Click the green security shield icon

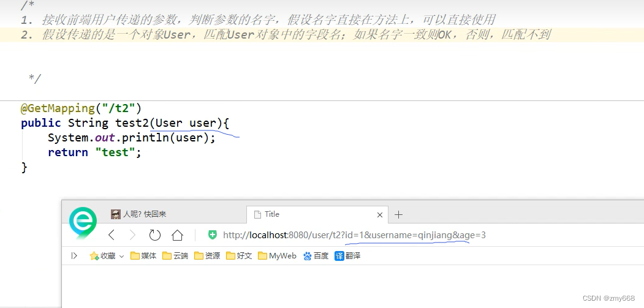[x=213, y=235]
